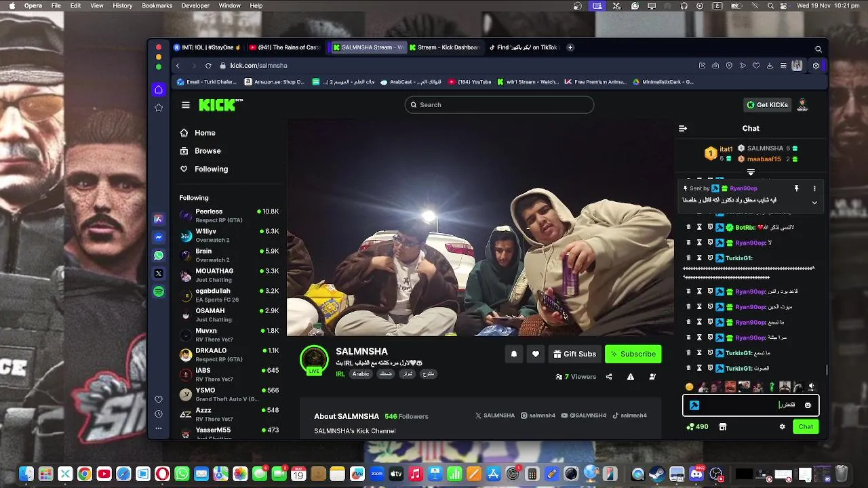868x488 pixels.
Task: Click the Get KICKs button
Action: 768,105
